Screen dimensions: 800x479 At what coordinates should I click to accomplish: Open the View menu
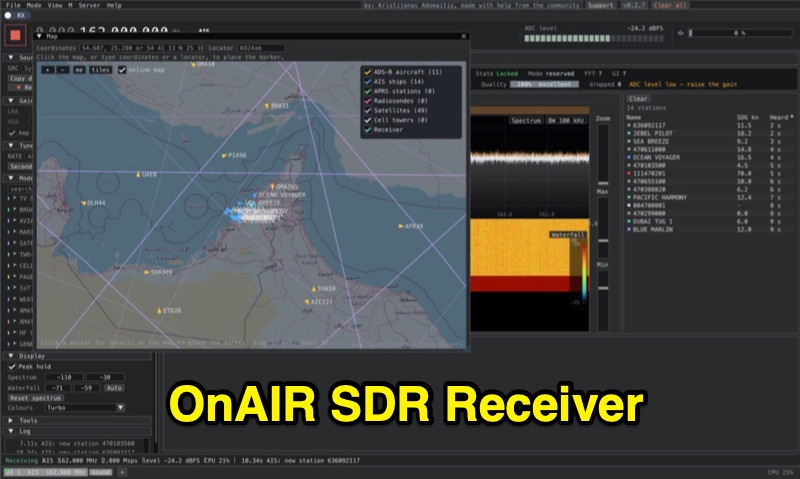pos(55,5)
